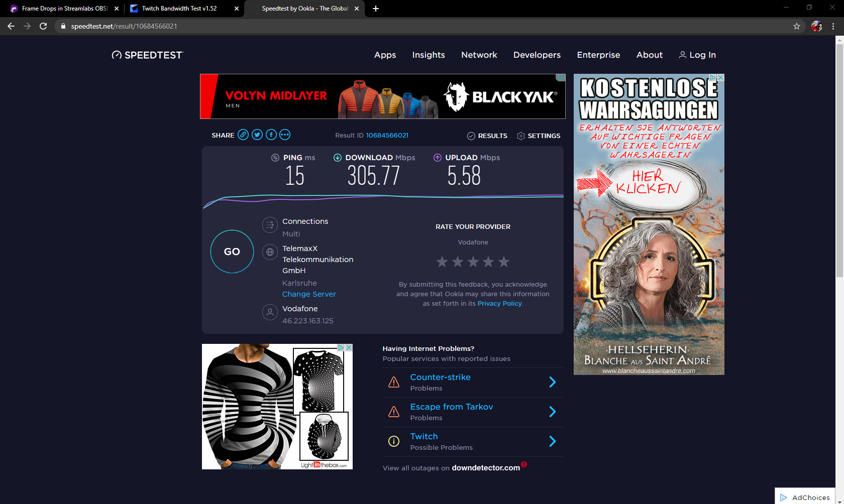This screenshot has width=844, height=504.
Task: Open the Twitch outage link
Action: click(424, 436)
